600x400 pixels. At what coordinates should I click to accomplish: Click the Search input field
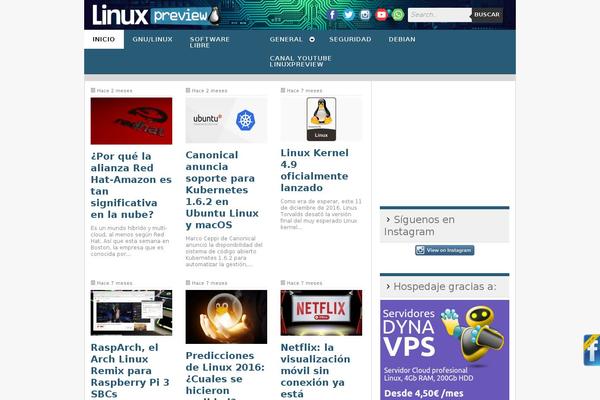[440, 15]
